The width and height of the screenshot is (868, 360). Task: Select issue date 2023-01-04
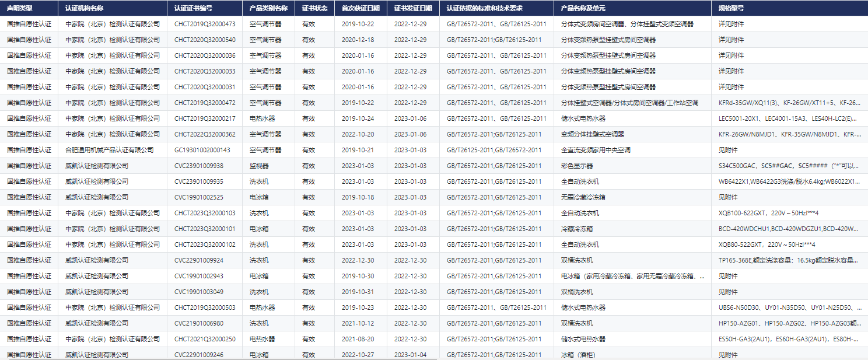pyautogui.click(x=410, y=355)
